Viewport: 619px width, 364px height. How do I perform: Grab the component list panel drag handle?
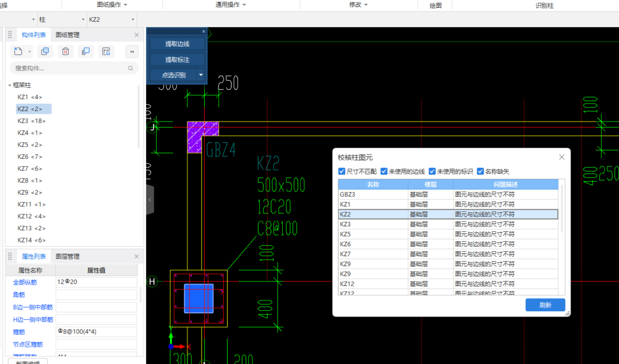10,35
